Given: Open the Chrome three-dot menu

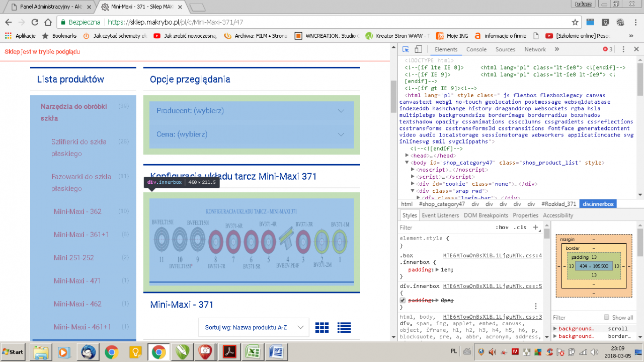Looking at the screenshot, I should pos(636,22).
